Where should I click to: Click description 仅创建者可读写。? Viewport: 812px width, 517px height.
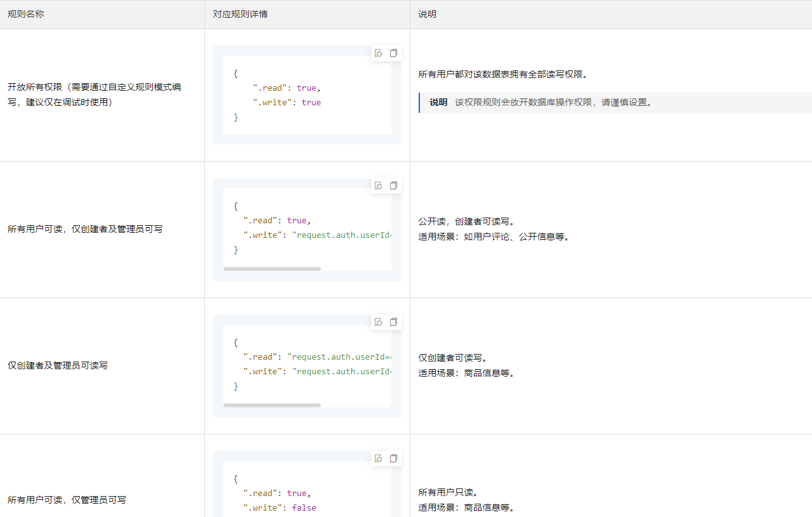tap(453, 358)
